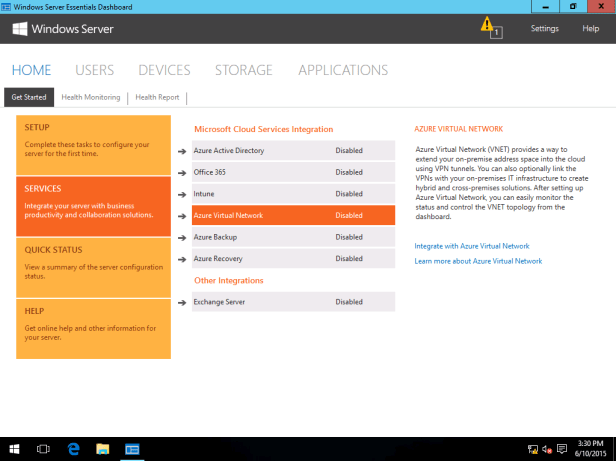Open File Explorer from the taskbar

(102, 450)
